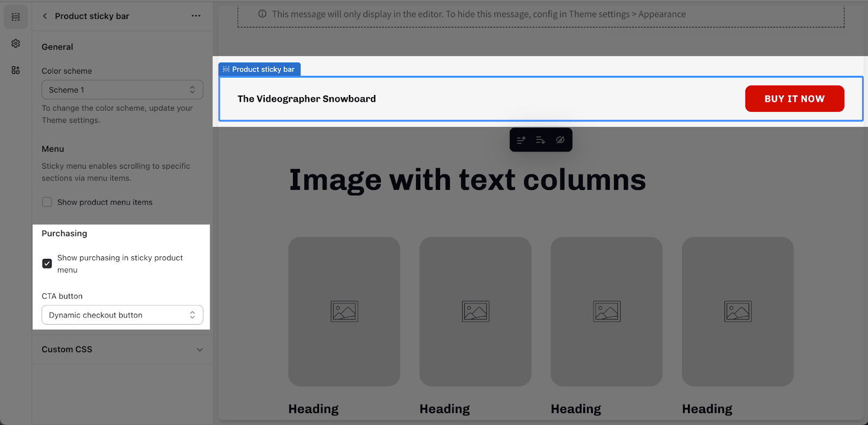Open the Color scheme dropdown showing Scheme 1

pos(123,90)
